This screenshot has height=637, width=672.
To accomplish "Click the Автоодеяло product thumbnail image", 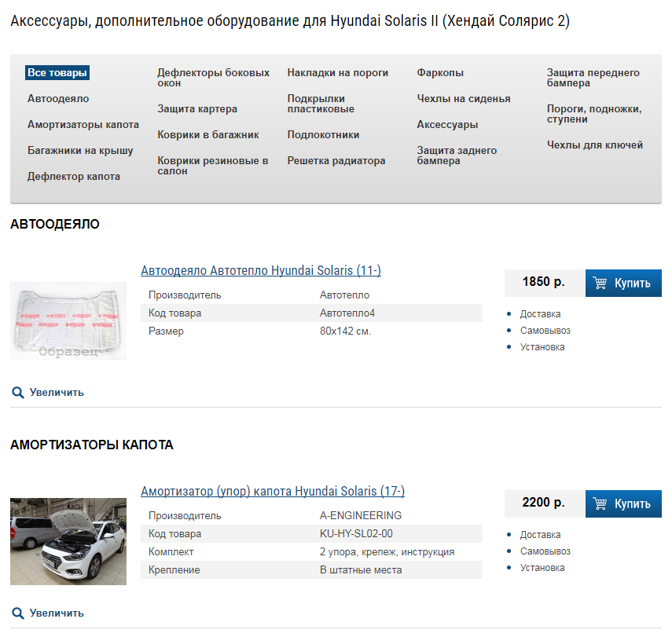I will (x=68, y=320).
